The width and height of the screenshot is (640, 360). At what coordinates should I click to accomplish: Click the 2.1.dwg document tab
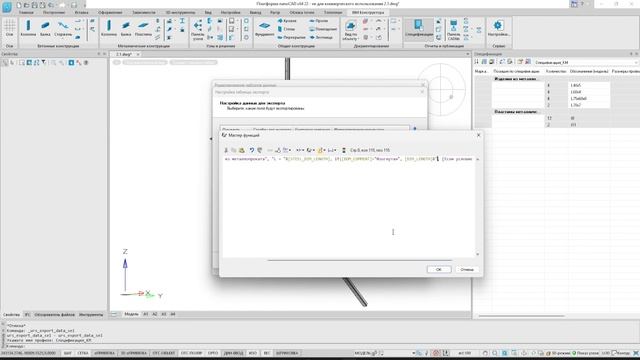click(124, 54)
